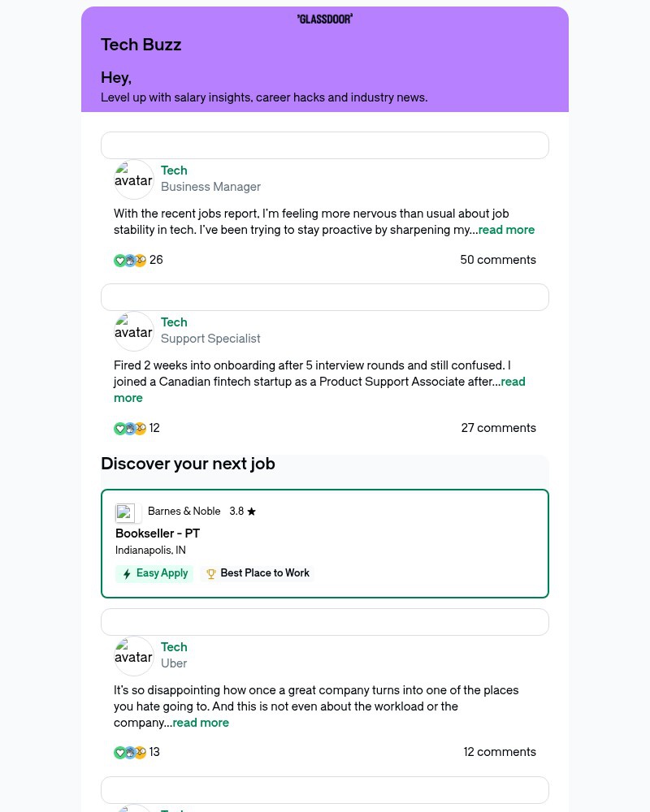Open the Bookseller - PT job listing
Screen dimensions: 650x812
pyautogui.click(x=158, y=533)
